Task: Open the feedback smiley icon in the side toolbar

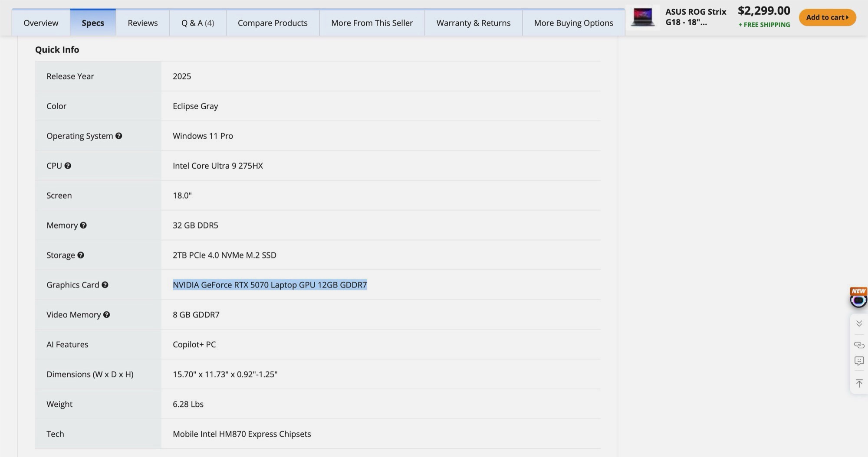Action: 859,361
